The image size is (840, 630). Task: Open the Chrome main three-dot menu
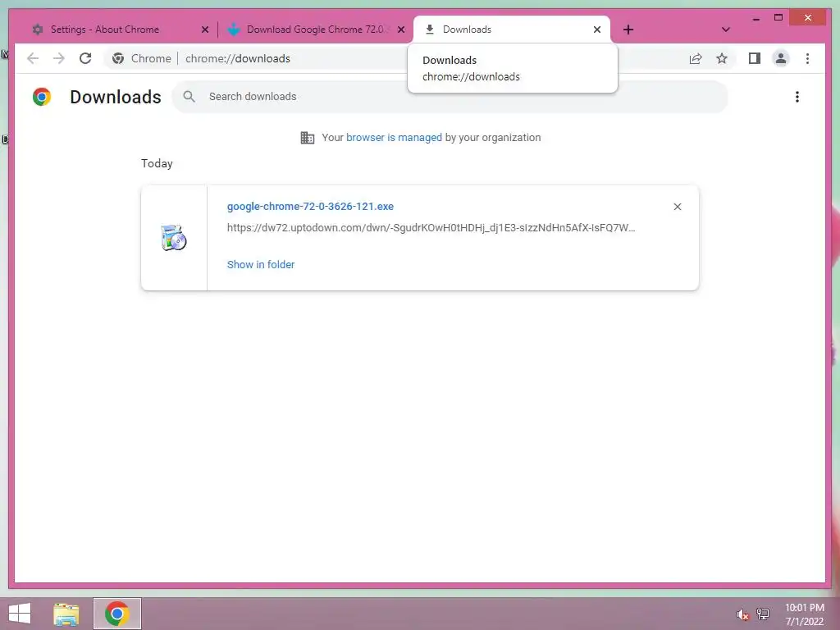[807, 58]
